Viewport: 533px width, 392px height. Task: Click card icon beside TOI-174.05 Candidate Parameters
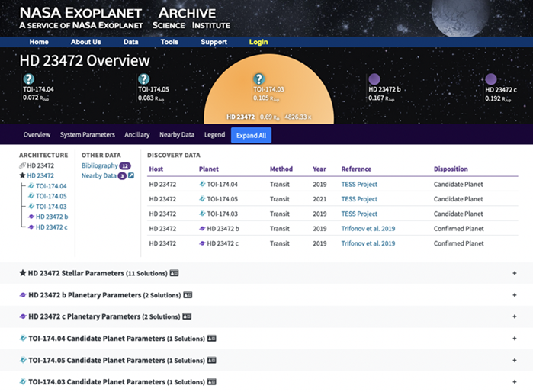(212, 360)
